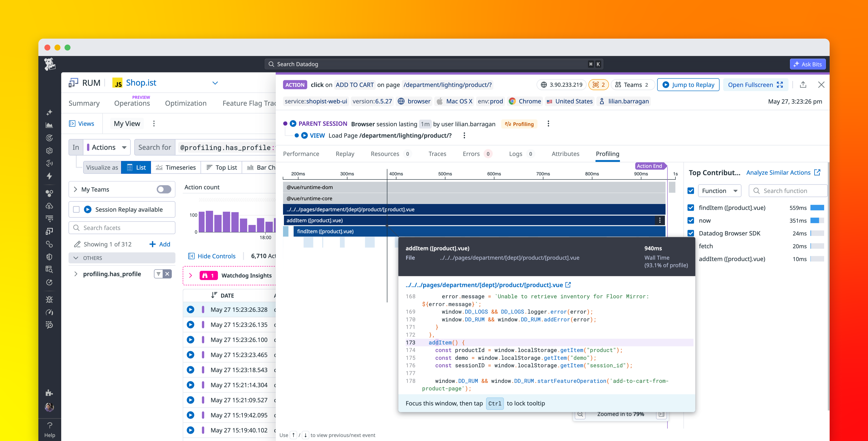Open kebab menu beside My View

(x=154, y=123)
